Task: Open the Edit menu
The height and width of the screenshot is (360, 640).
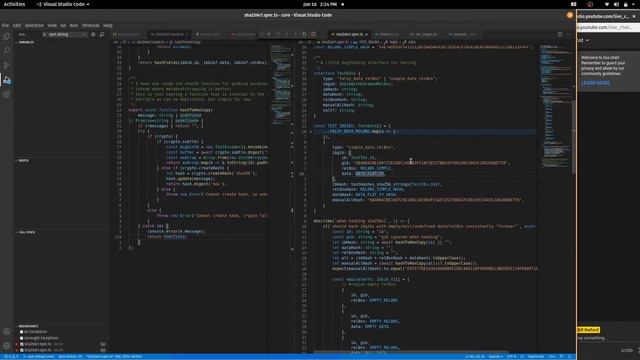Action: (x=17, y=25)
